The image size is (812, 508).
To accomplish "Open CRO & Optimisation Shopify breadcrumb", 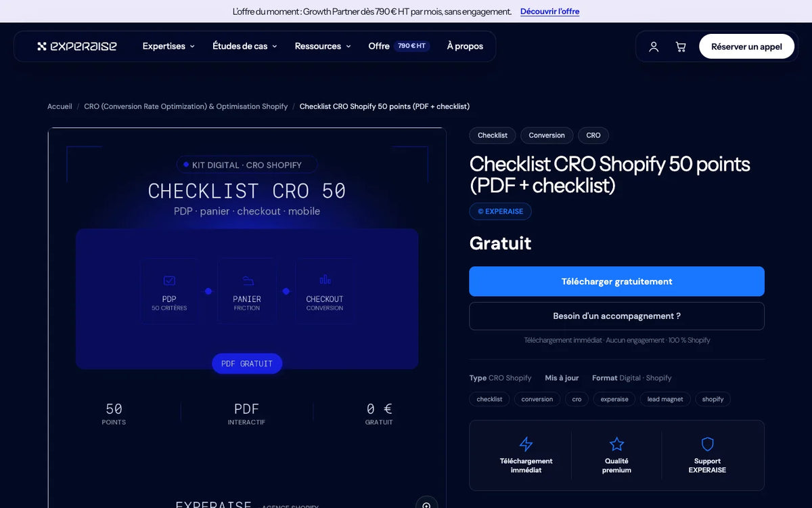I will coord(185,106).
